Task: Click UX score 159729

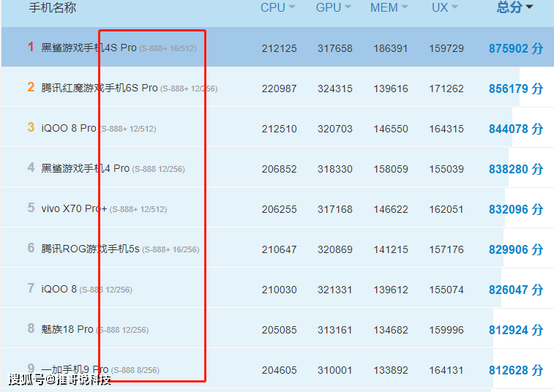Action: [x=446, y=48]
